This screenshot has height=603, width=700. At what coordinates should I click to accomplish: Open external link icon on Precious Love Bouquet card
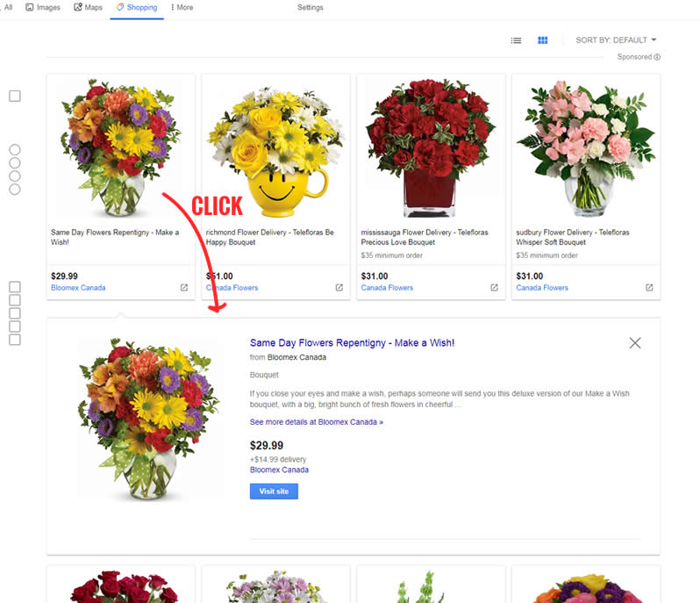[x=494, y=288]
